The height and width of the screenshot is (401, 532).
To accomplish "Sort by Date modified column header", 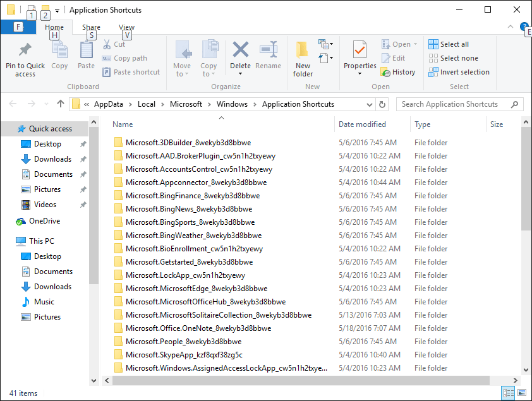I will [362, 124].
